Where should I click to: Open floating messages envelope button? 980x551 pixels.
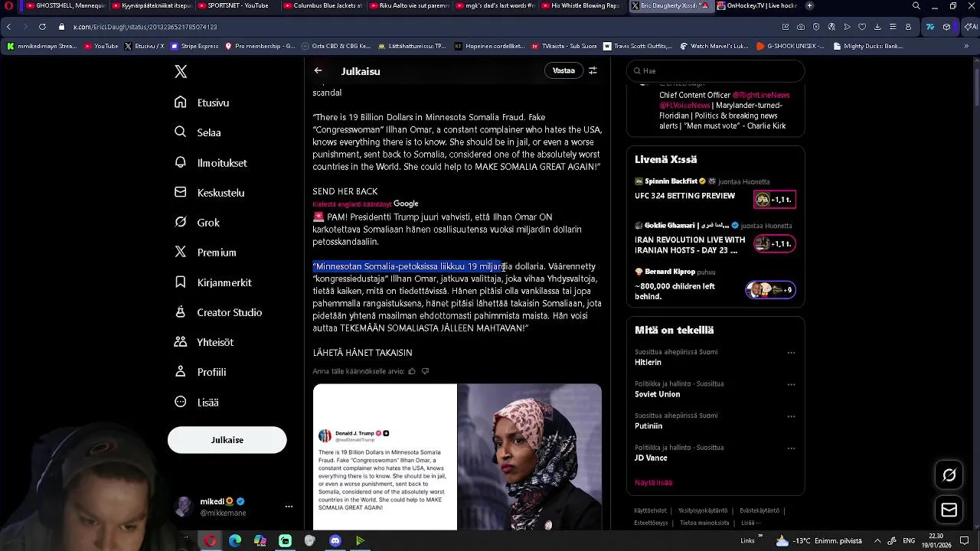(x=949, y=510)
